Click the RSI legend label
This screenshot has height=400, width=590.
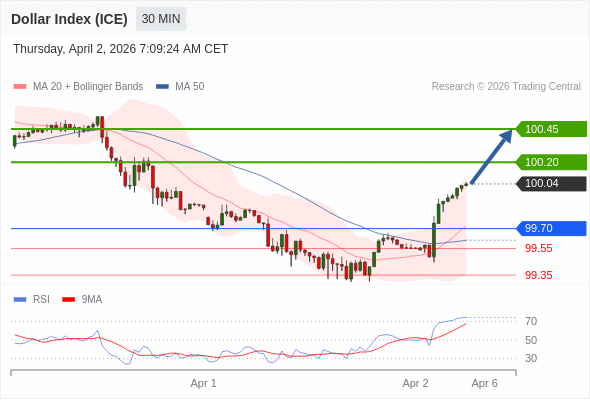pos(41,300)
